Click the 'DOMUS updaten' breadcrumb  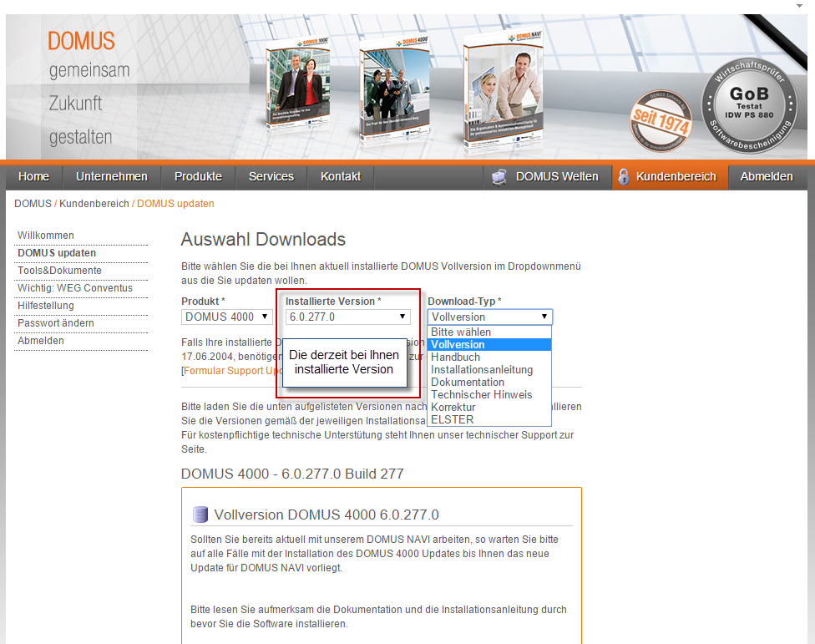175,204
